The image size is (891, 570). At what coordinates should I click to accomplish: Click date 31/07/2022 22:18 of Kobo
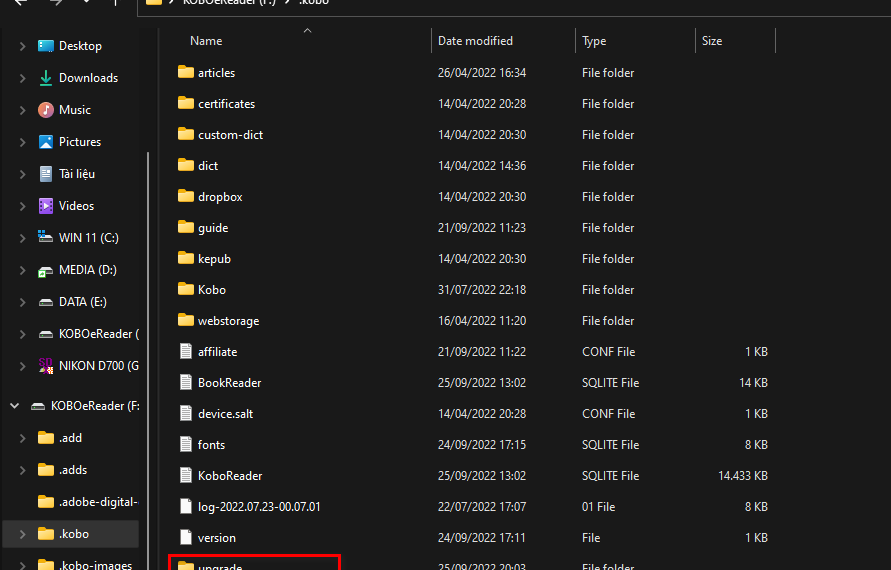(x=482, y=289)
